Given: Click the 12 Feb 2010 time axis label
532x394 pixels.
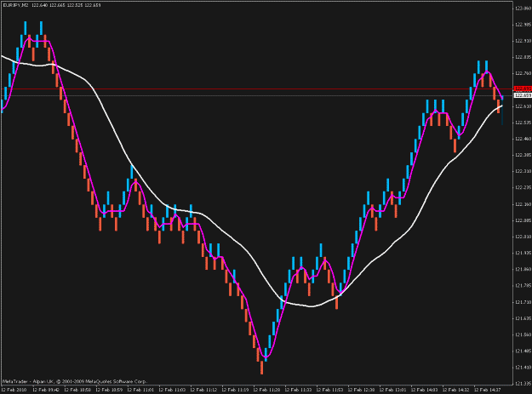Looking at the screenshot, I should [x=14, y=390].
